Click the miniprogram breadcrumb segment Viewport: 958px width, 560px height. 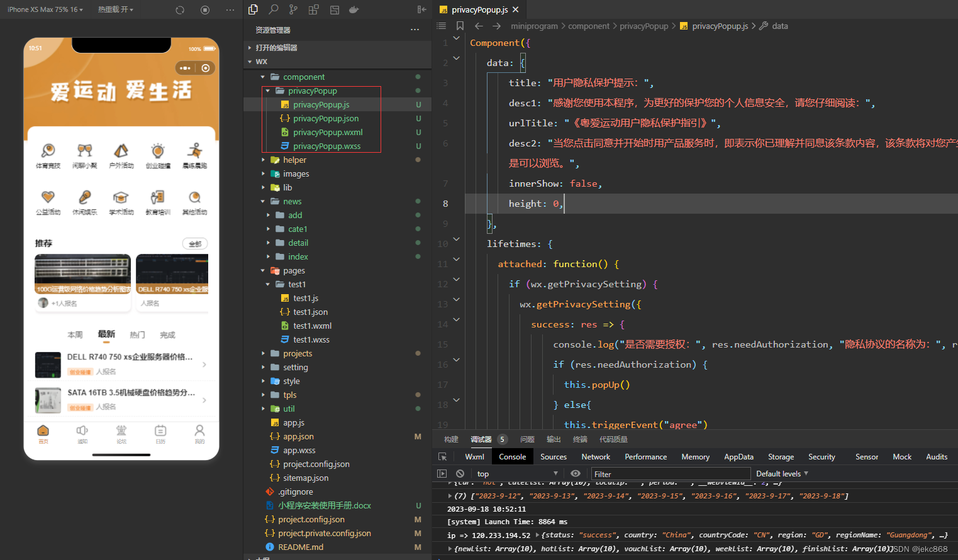click(534, 26)
